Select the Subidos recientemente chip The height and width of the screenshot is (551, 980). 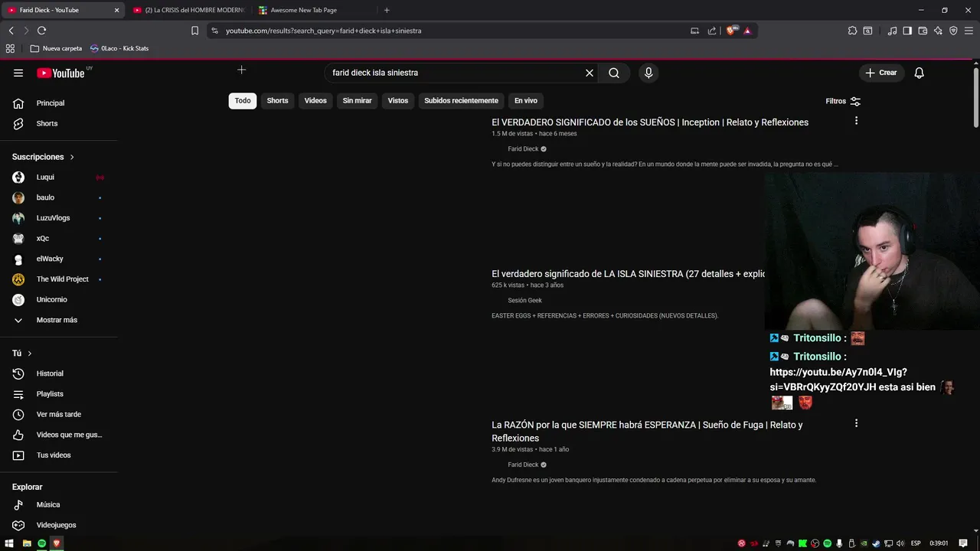tap(461, 101)
